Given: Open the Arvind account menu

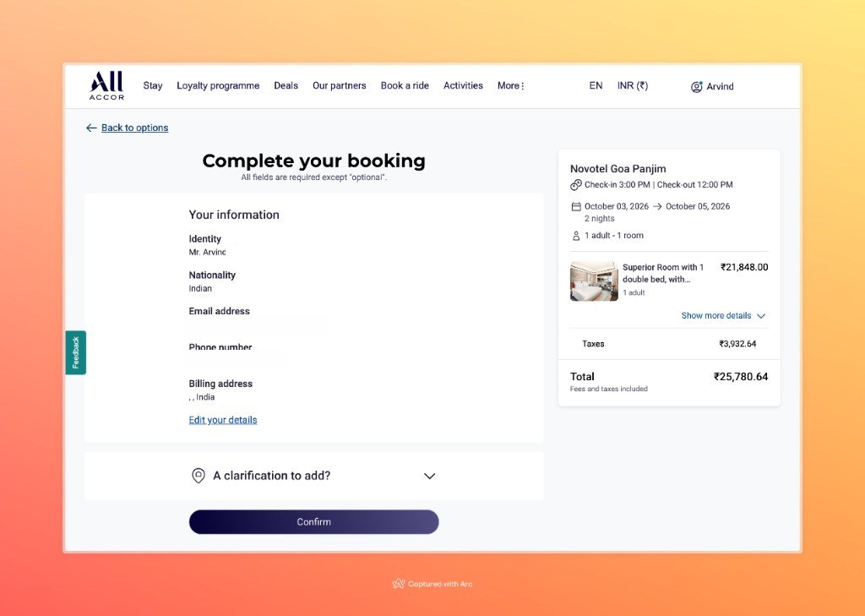Looking at the screenshot, I should [712, 87].
